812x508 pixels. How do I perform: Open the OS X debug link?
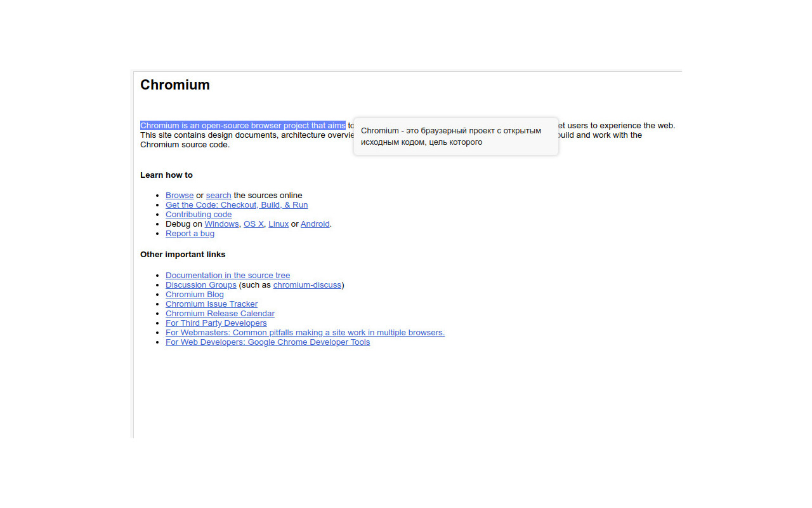[254, 224]
